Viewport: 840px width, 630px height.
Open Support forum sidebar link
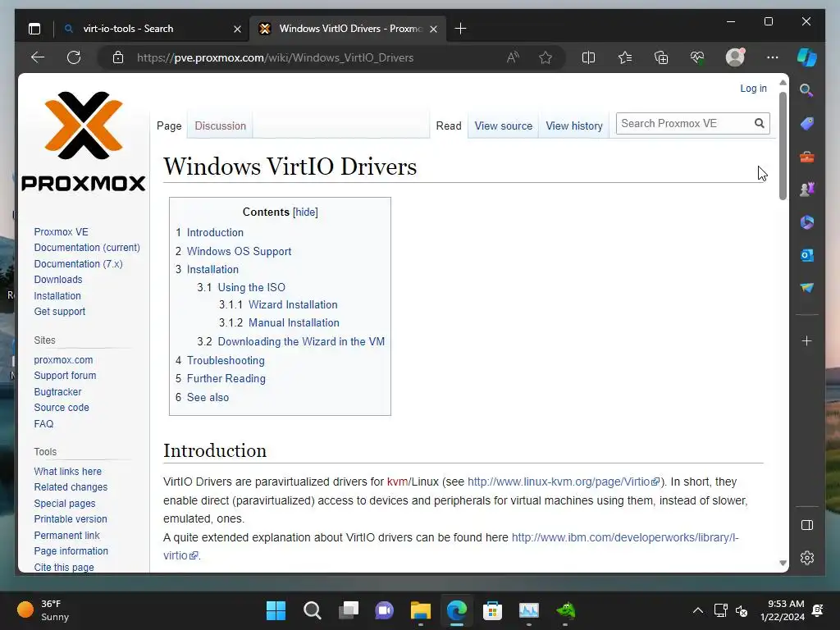(65, 376)
